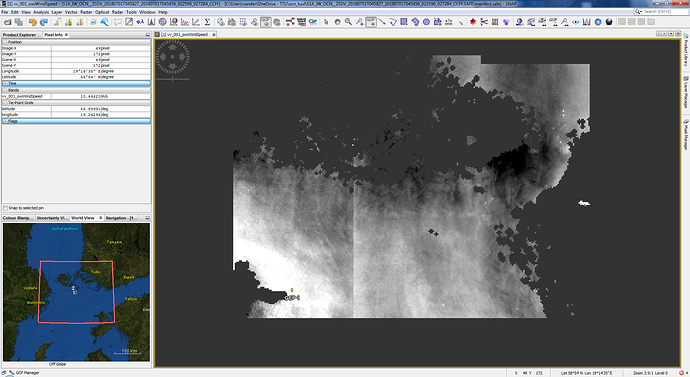Click the Undo arrow icon in toolbar
Image resolution: width=690 pixels, height=377 pixels.
(x=33, y=22)
